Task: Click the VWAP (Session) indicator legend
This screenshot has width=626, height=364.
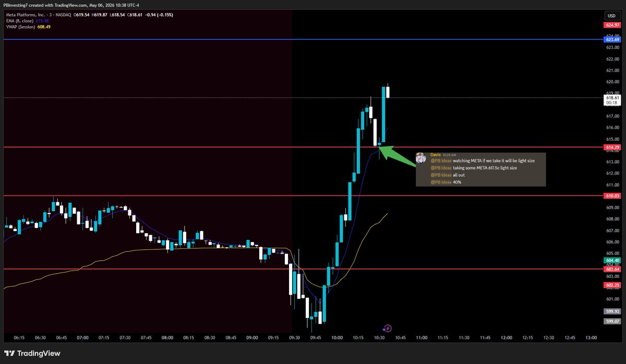Action: pos(21,26)
